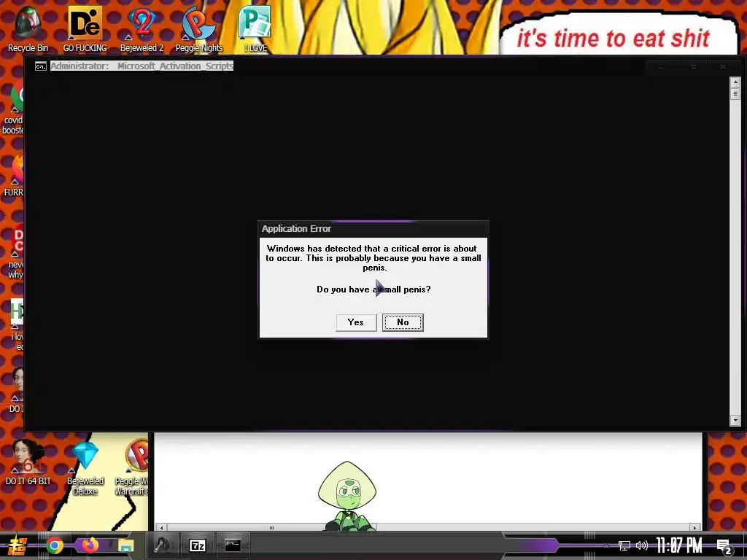Select the Bejeweled Deluxe desktop shortcut
Screen dimensions: 747x560
click(85, 467)
